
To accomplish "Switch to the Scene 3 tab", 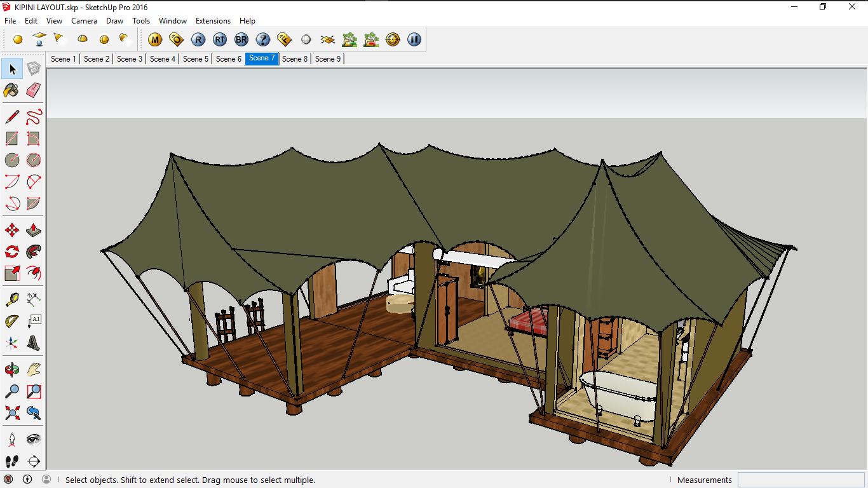I will (130, 59).
